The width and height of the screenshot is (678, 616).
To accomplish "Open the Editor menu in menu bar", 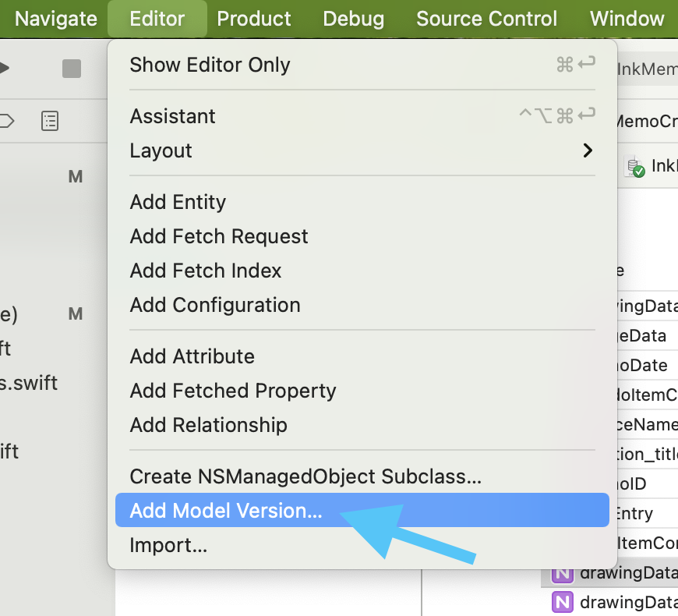I will pyautogui.click(x=157, y=19).
